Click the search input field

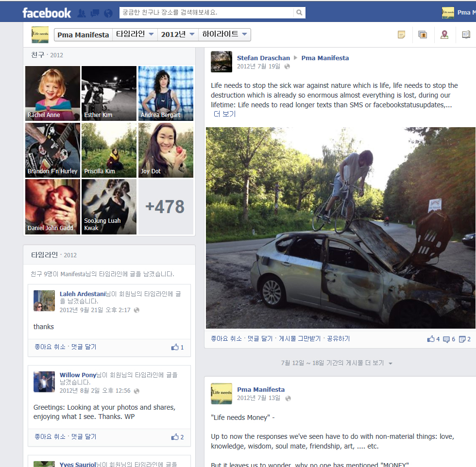pyautogui.click(x=206, y=13)
